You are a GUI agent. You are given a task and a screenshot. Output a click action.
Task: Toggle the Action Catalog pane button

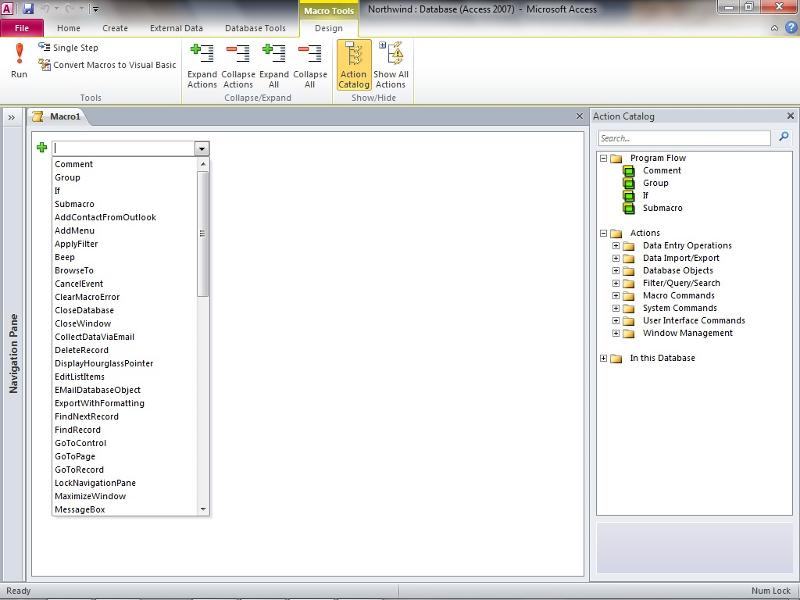(354, 65)
